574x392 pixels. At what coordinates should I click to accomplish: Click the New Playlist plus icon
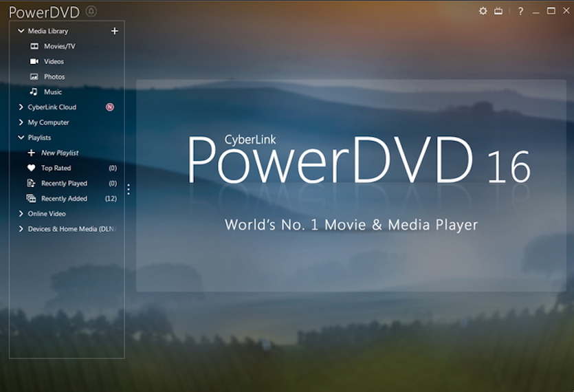(x=32, y=153)
